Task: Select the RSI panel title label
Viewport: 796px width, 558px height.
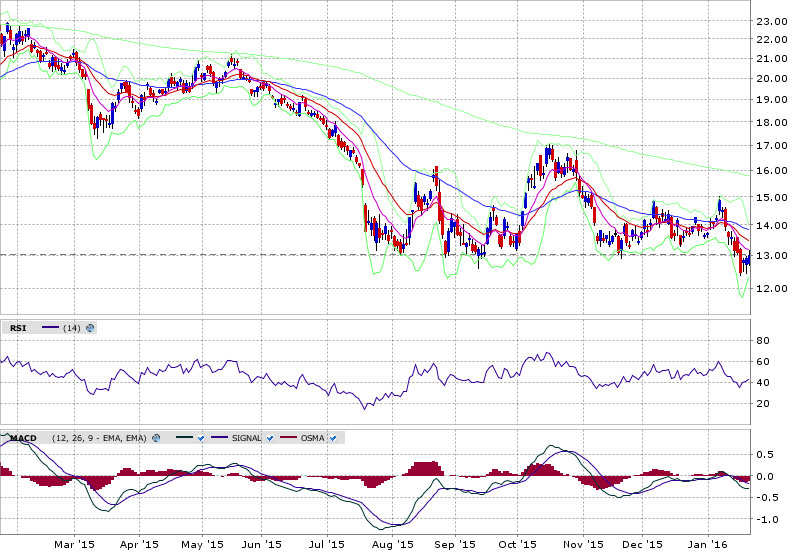Action: click(x=18, y=327)
